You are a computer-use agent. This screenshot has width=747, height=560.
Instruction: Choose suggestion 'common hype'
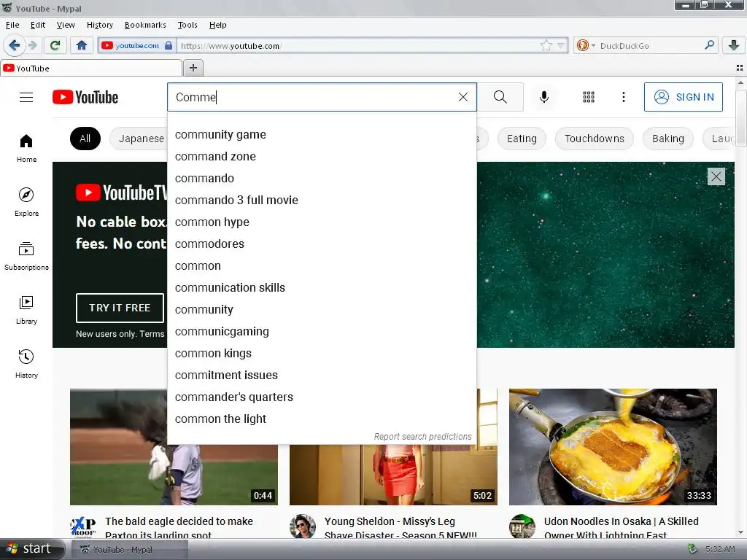322,222
